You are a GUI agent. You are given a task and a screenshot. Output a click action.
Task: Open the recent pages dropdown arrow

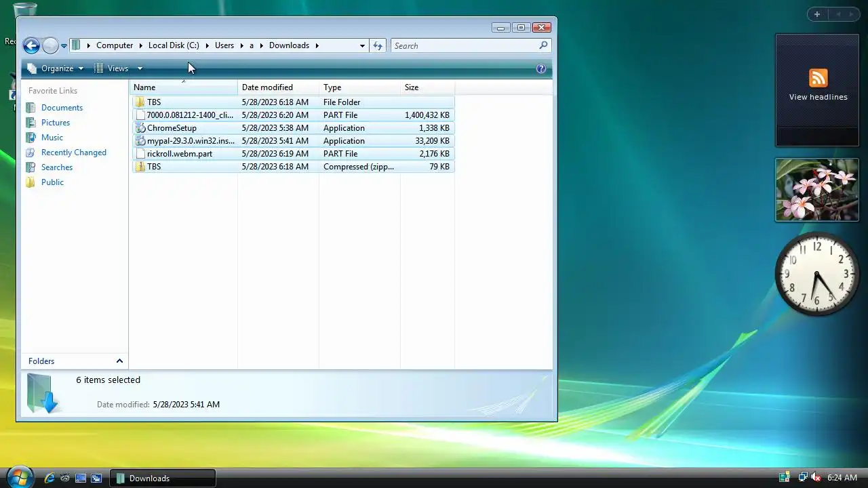[64, 46]
